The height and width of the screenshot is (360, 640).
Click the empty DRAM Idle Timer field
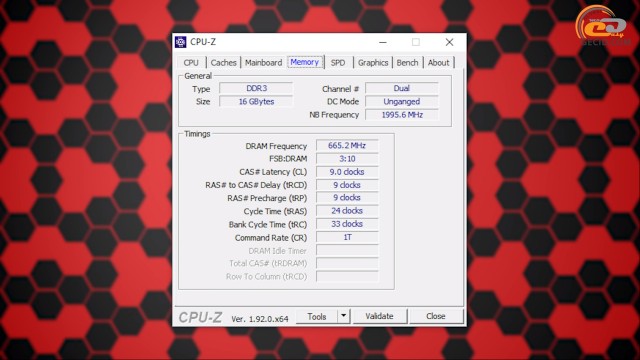click(x=347, y=250)
